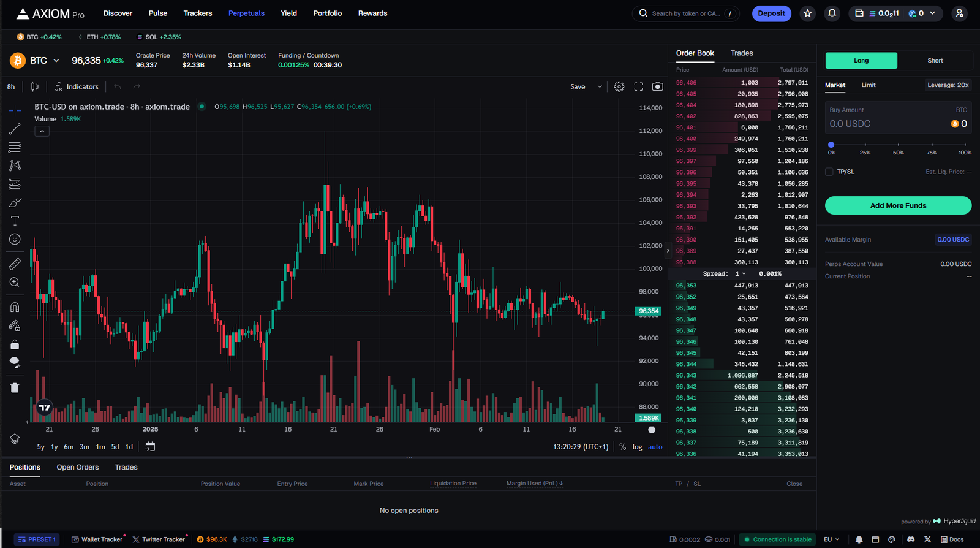Activate the chart zoom-in tool
The height and width of the screenshot is (548, 980).
click(15, 282)
